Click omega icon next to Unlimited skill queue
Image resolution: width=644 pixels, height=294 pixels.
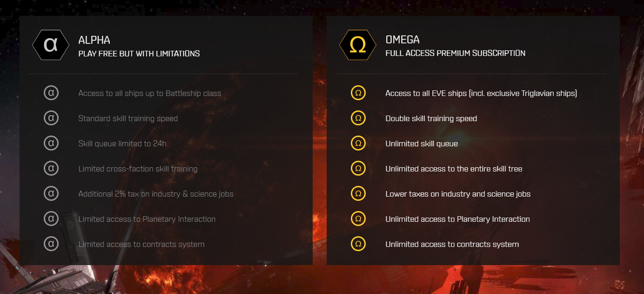point(358,144)
